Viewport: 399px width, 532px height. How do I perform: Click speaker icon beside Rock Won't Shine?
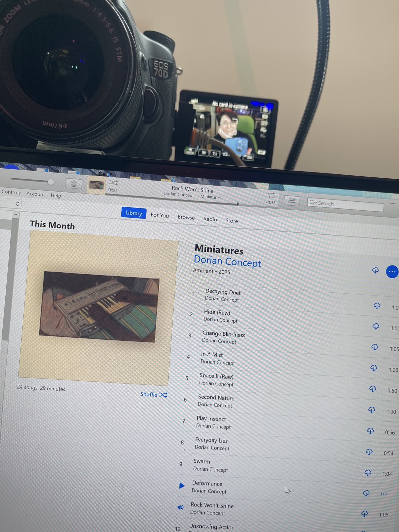click(x=181, y=507)
